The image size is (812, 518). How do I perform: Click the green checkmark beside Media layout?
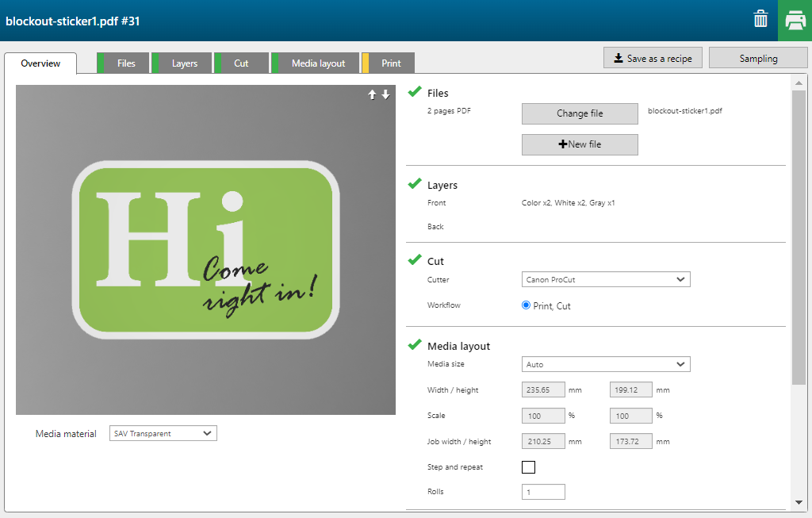(414, 345)
